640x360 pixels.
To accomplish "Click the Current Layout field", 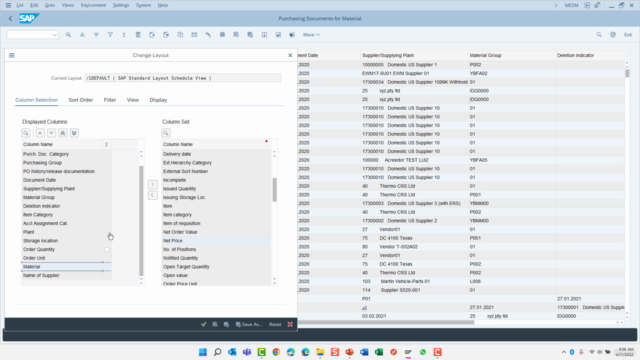I will 182,78.
